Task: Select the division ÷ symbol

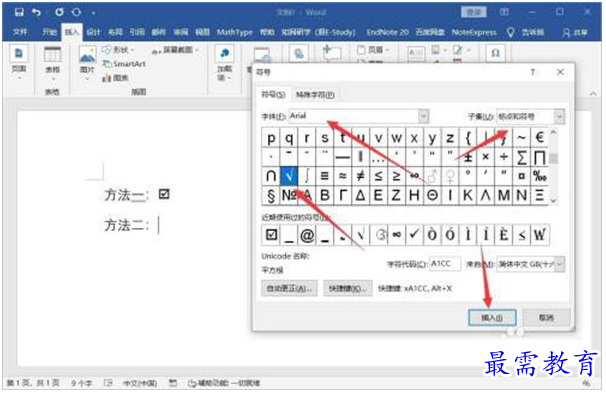Action: coord(504,157)
